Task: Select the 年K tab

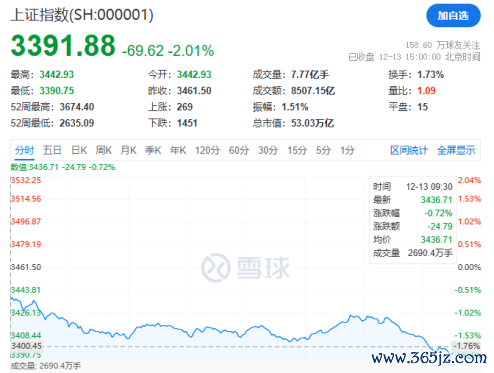Action: point(178,150)
